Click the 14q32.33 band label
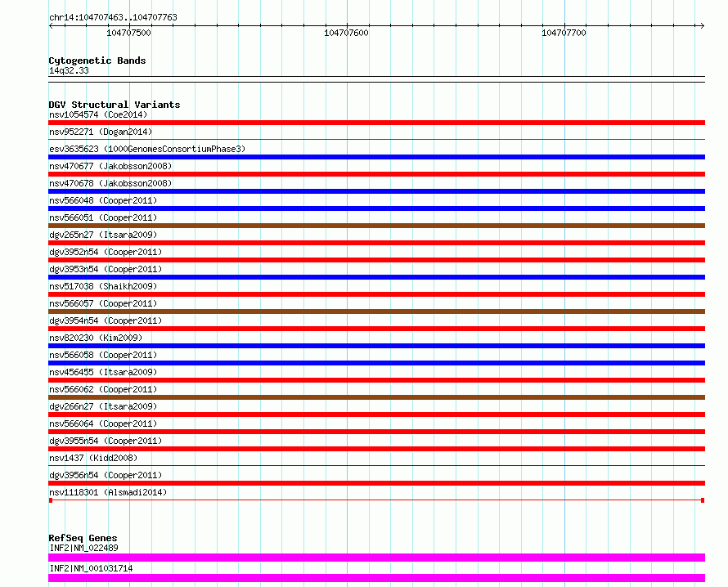 (x=69, y=70)
